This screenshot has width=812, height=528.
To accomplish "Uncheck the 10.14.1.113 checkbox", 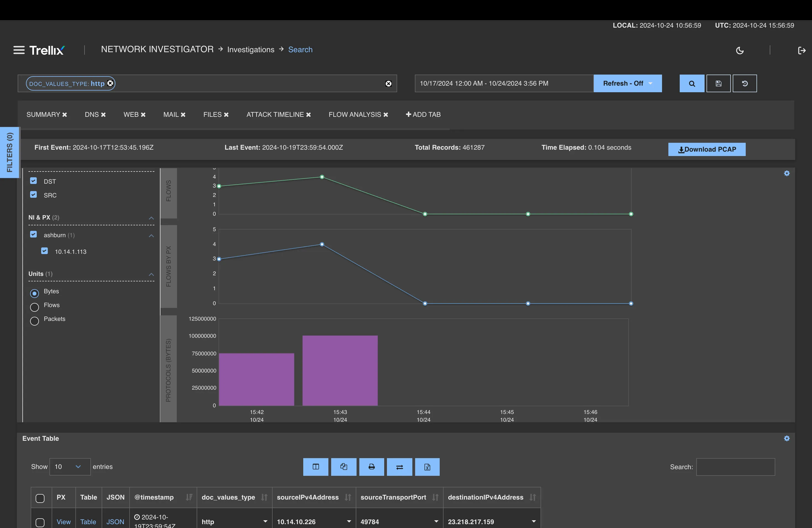I will point(44,251).
